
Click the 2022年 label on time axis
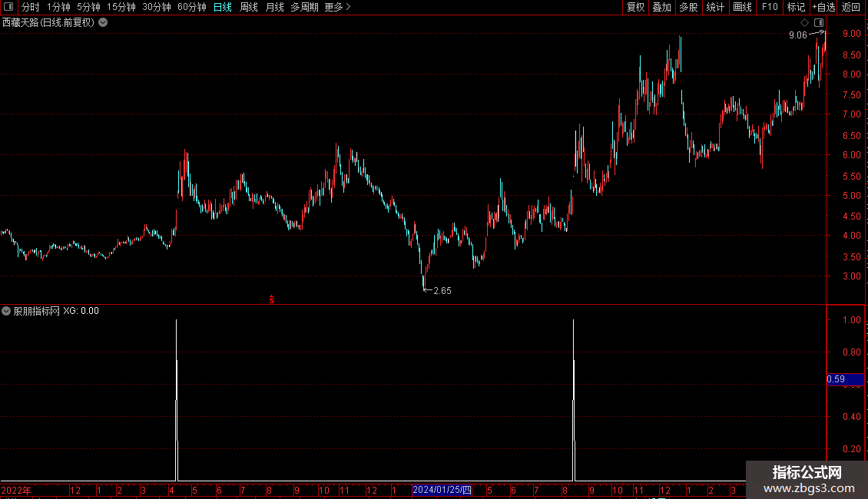[16, 491]
